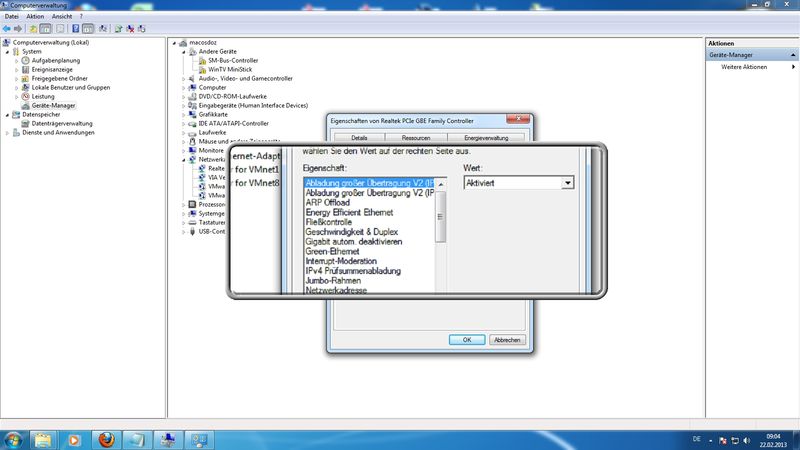The width and height of the screenshot is (800, 450).
Task: Click the volume speaker tray icon
Action: 747,441
